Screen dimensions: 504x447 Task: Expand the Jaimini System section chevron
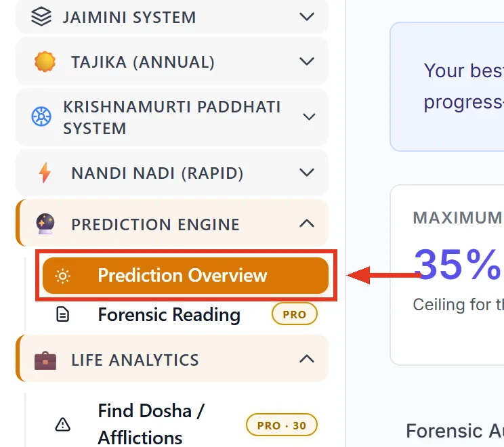pyautogui.click(x=307, y=16)
